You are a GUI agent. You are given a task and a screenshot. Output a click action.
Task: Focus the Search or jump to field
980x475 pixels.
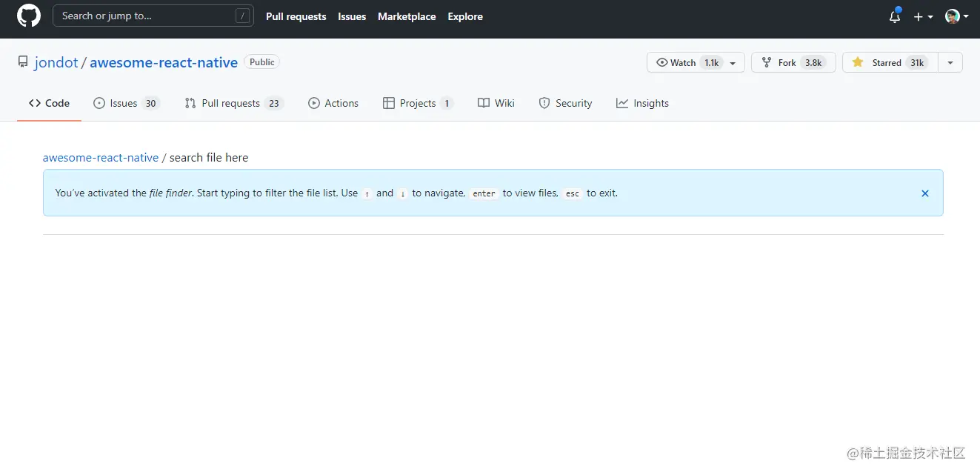pyautogui.click(x=153, y=16)
